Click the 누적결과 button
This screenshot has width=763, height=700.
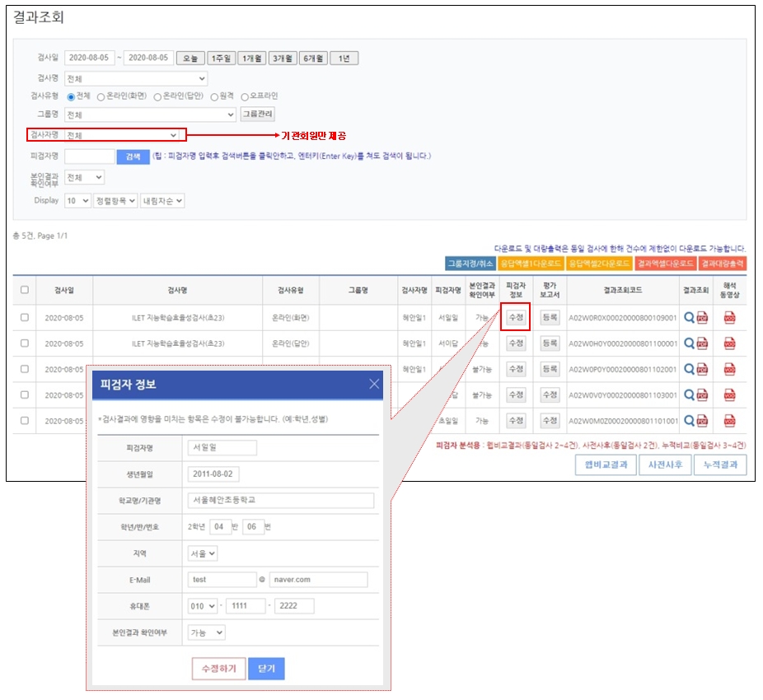click(x=719, y=464)
